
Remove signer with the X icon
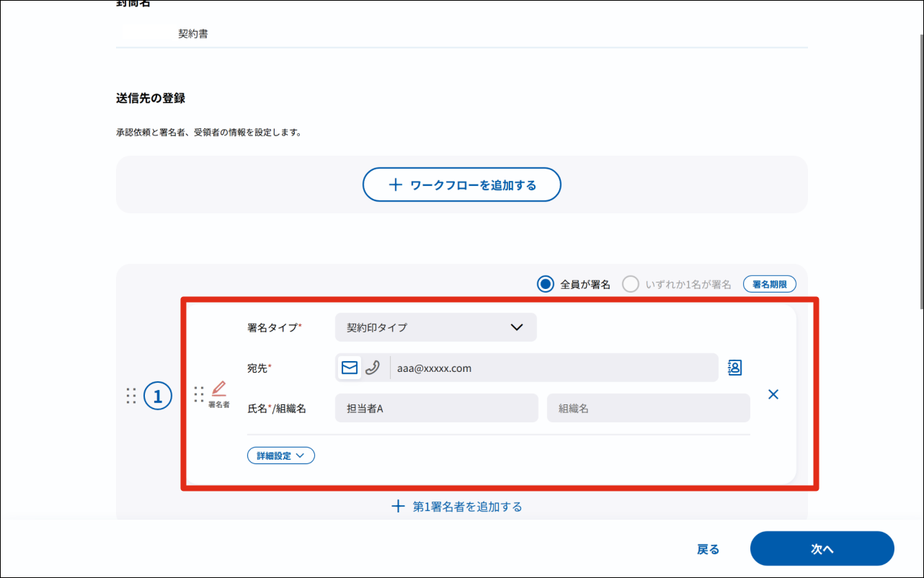773,394
